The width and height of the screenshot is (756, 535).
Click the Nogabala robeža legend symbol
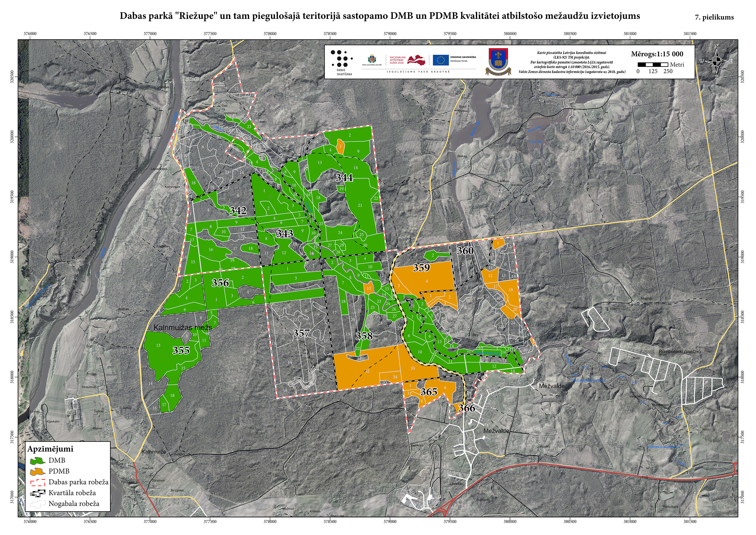[x=37, y=504]
